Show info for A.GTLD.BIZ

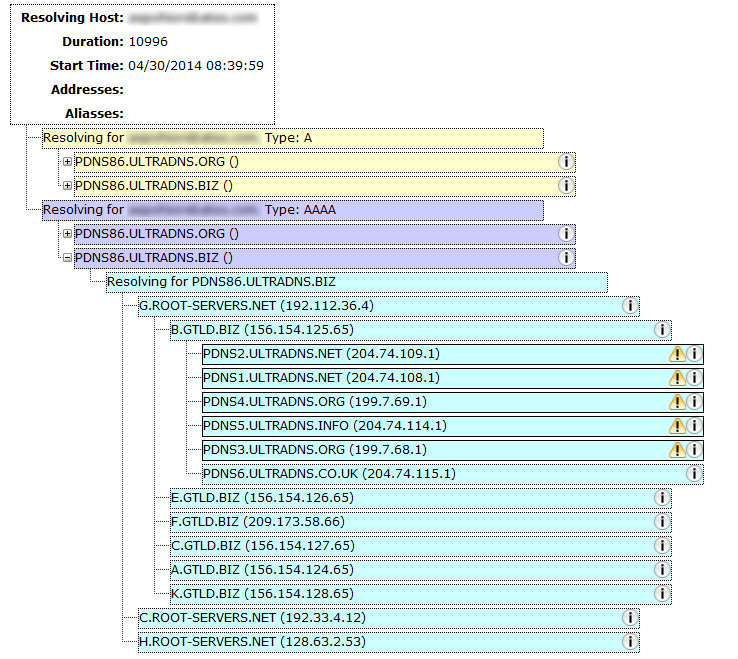(x=662, y=570)
